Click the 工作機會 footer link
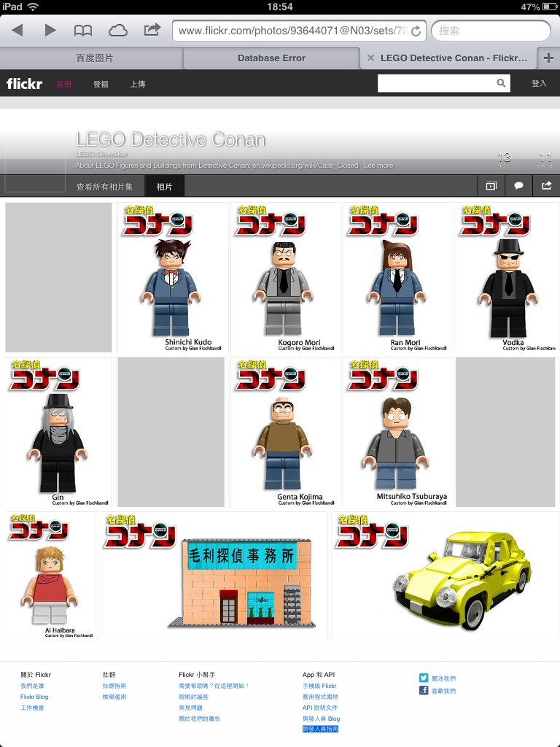The height and width of the screenshot is (747, 560). coord(32,708)
